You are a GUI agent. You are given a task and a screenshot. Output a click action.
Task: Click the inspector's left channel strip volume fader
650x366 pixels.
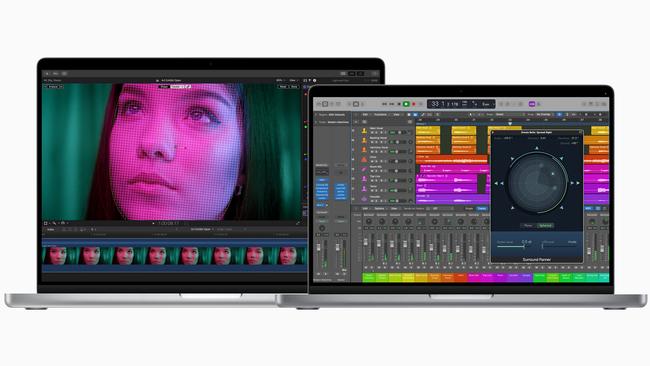tap(318, 247)
